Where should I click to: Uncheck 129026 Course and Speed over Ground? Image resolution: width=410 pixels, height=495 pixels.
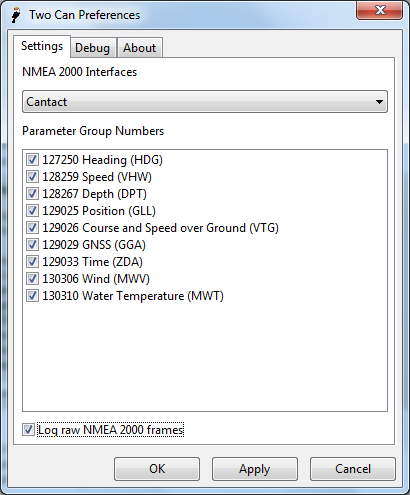coord(32,228)
